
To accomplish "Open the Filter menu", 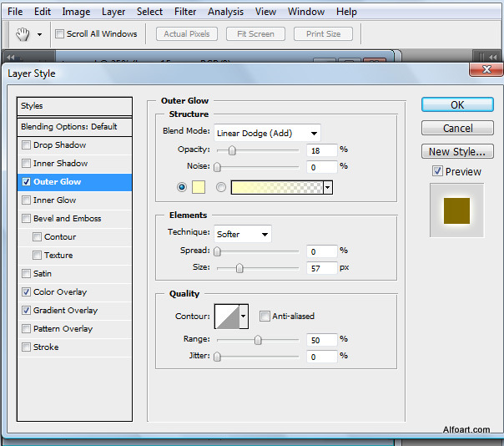I will 185,12.
